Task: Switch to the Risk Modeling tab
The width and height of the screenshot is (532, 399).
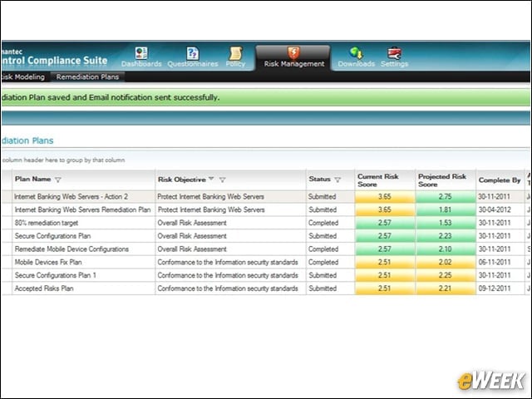Action: click(23, 77)
